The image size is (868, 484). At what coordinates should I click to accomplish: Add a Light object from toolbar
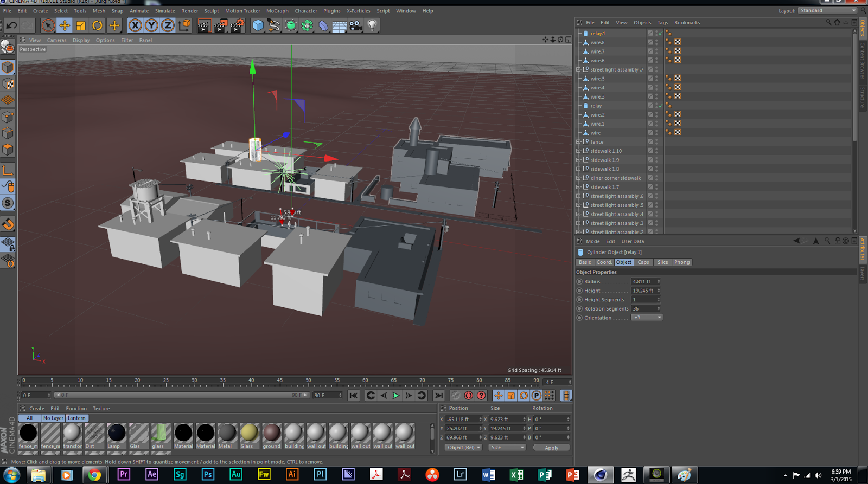tap(372, 25)
